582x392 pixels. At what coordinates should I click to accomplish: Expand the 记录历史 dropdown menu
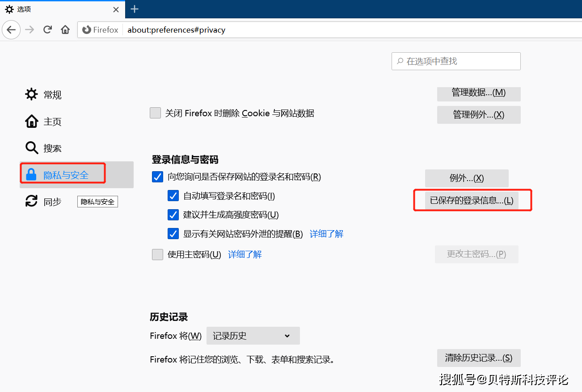click(x=253, y=336)
